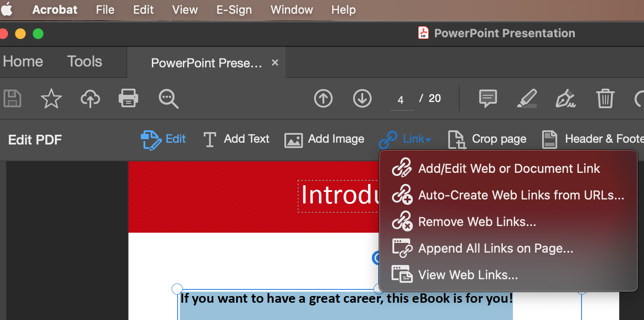Click the page number input field
The image size is (644, 320).
tap(401, 98)
